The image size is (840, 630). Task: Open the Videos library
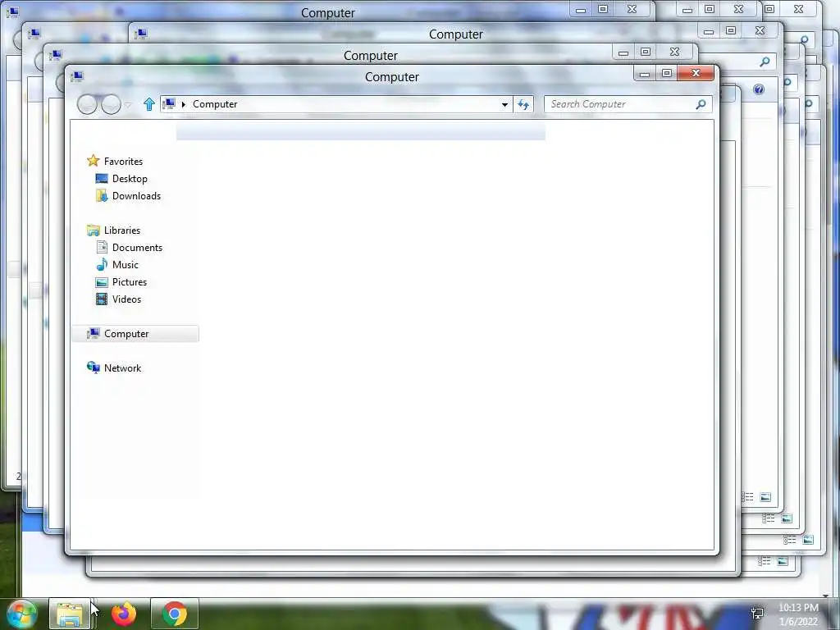[126, 299]
